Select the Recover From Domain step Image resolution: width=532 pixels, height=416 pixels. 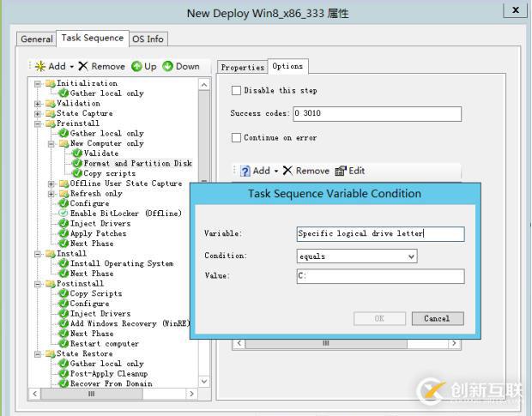pyautogui.click(x=112, y=383)
